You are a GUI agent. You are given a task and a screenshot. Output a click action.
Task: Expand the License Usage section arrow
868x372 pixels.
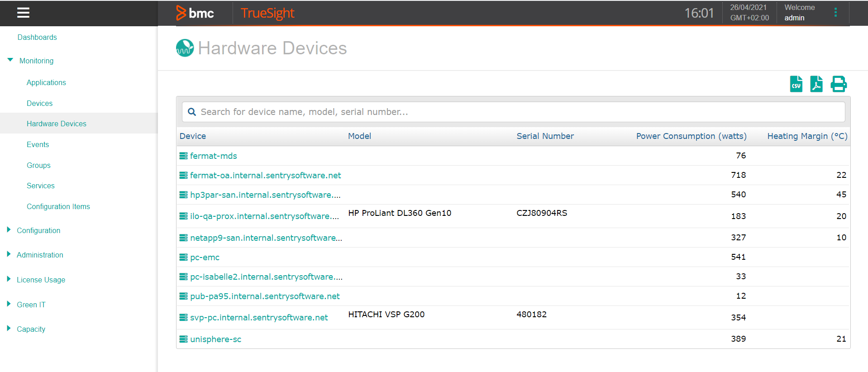click(x=9, y=279)
